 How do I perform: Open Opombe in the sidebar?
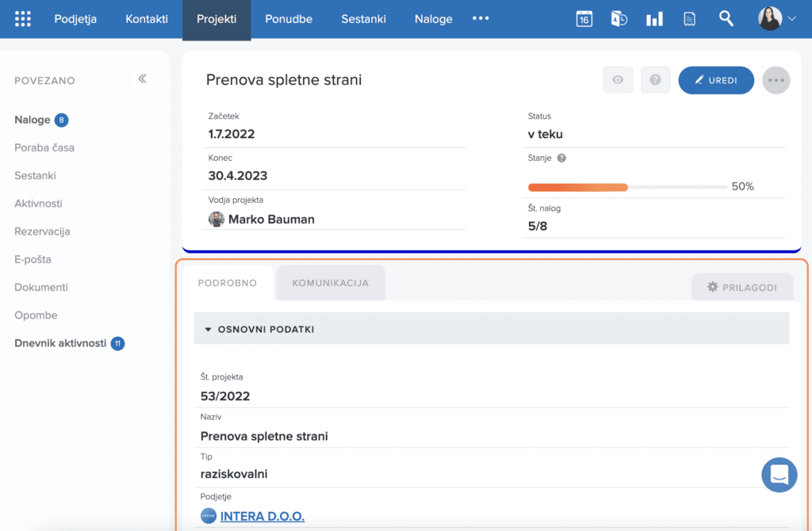[x=36, y=315]
